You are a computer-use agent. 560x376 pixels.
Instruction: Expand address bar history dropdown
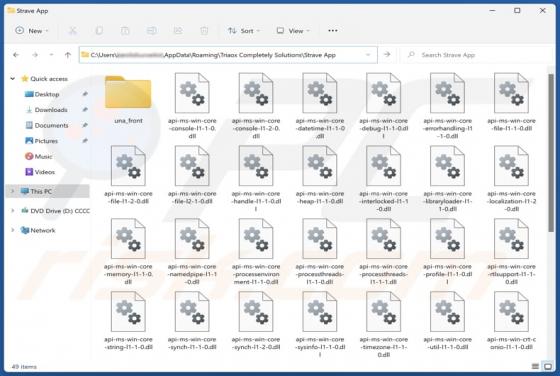coord(368,55)
